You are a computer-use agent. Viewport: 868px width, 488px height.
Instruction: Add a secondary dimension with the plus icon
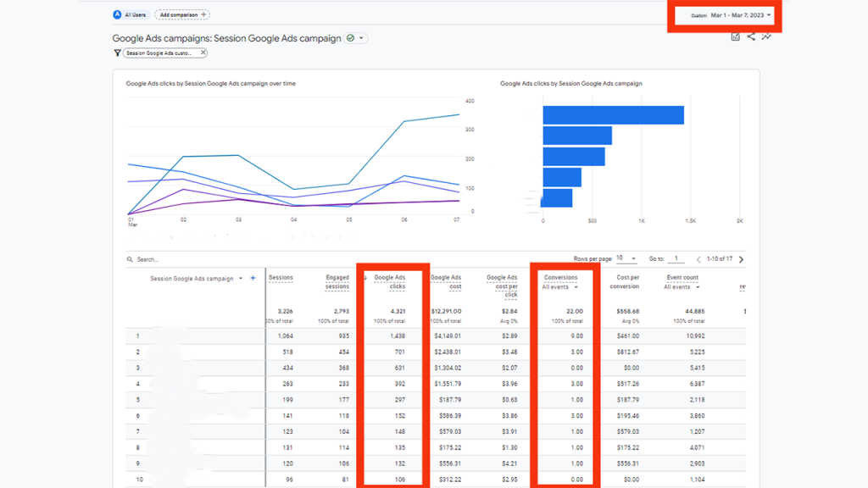pyautogui.click(x=253, y=278)
